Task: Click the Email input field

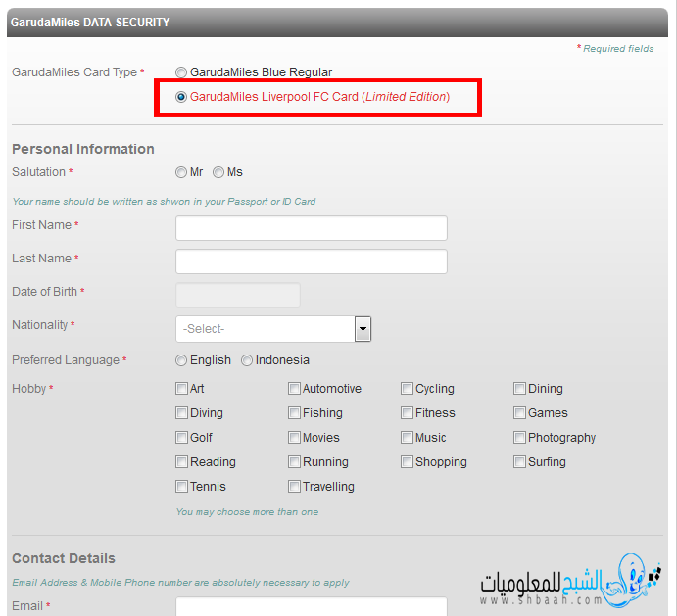Action: (x=312, y=606)
